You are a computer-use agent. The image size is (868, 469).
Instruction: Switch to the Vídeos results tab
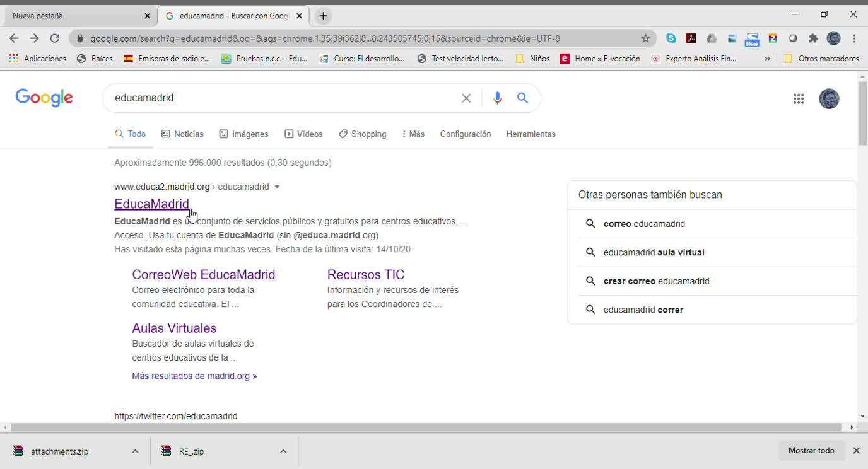pyautogui.click(x=303, y=134)
